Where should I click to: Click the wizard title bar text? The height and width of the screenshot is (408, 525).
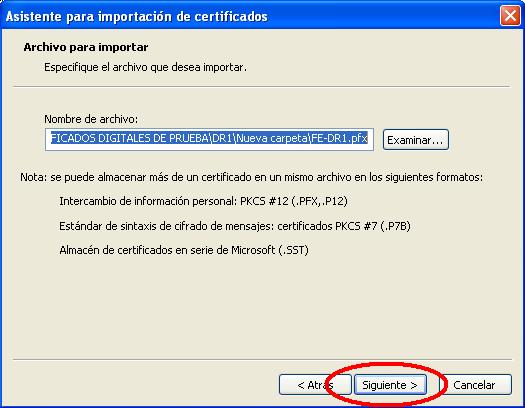point(137,16)
